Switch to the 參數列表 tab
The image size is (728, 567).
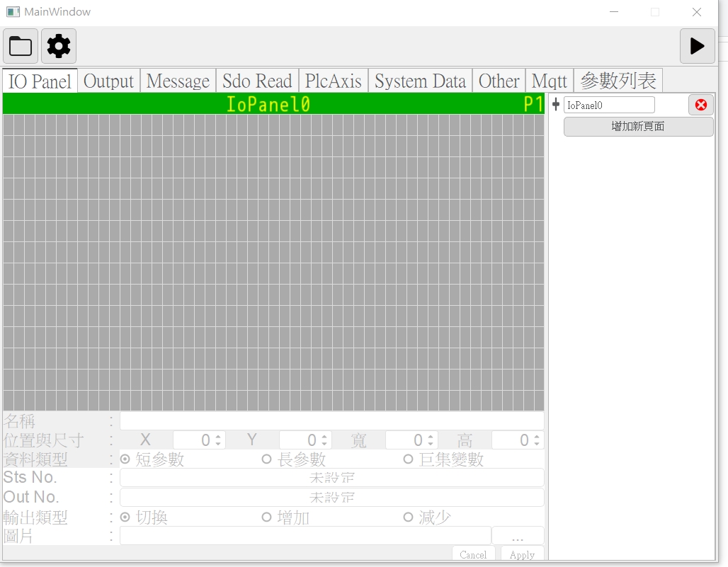[x=618, y=81]
